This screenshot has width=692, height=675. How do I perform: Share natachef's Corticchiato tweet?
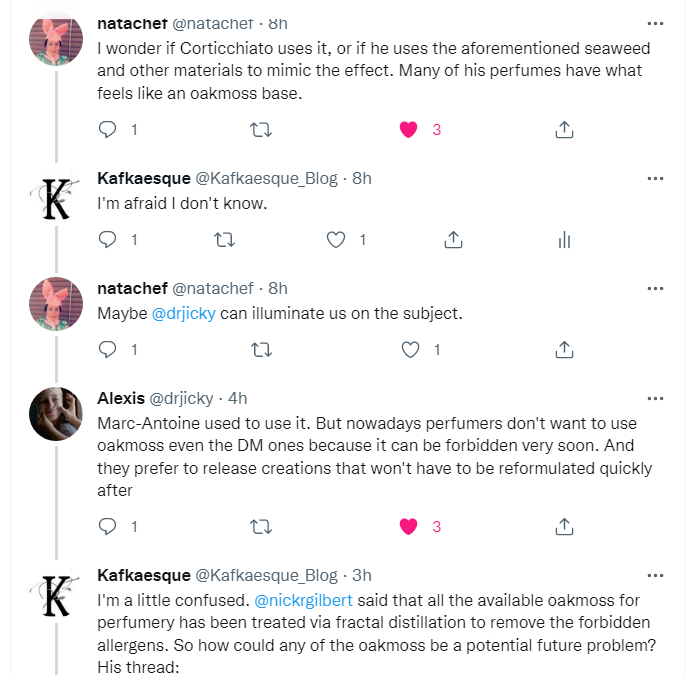point(563,130)
